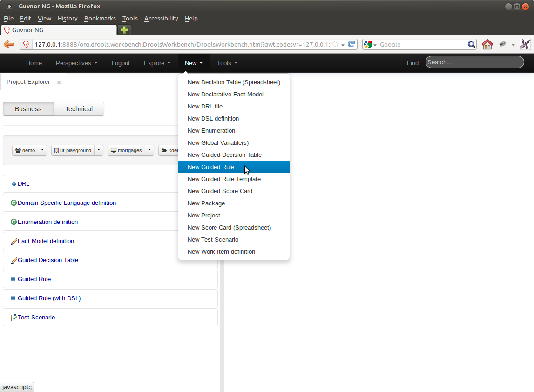534x392 pixels.
Task: Click the back arrow navigation button
Action: point(9,44)
